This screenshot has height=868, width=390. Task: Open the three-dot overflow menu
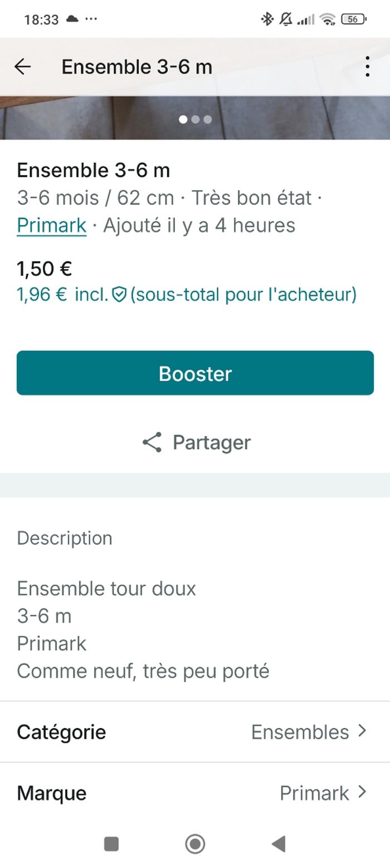click(x=367, y=67)
